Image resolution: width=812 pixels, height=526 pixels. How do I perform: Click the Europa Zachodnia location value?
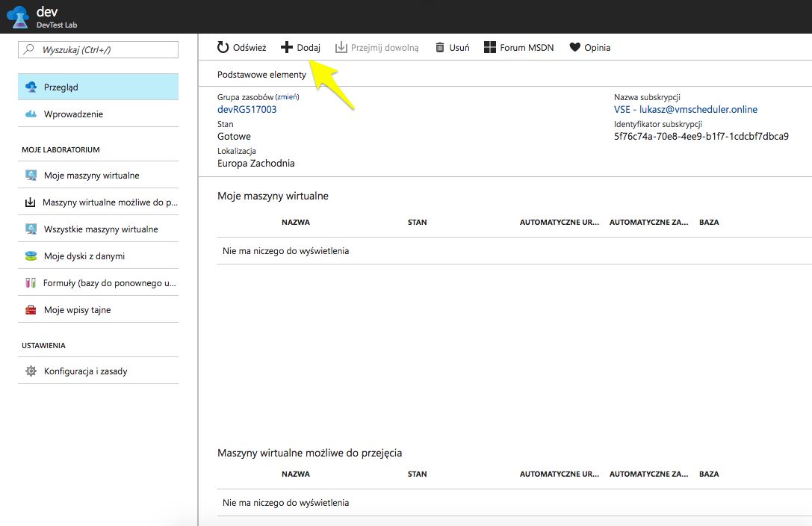[x=255, y=163]
